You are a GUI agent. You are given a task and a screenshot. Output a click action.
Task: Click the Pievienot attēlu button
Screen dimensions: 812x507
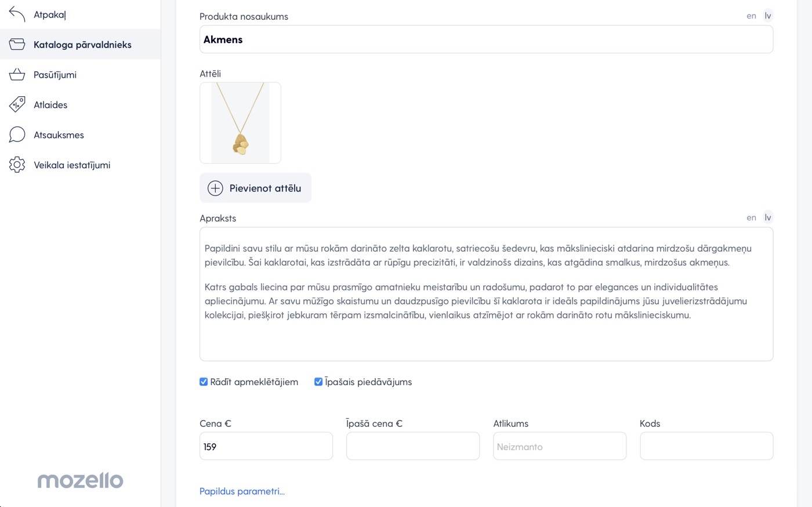coord(255,188)
